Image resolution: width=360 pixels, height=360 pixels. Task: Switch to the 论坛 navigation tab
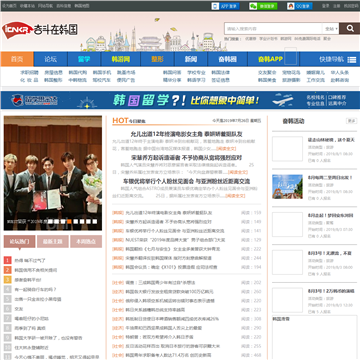(x=50, y=59)
